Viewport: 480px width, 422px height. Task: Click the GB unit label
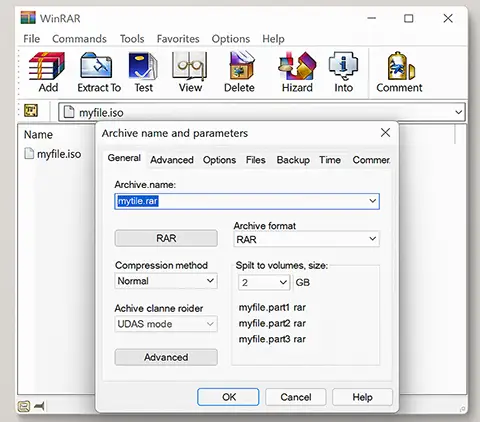(x=303, y=283)
